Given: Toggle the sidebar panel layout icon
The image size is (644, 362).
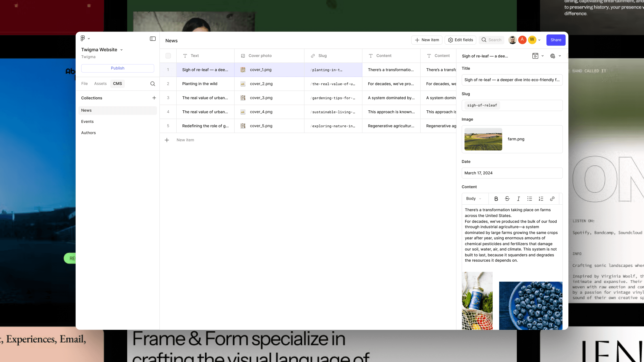Looking at the screenshot, I should pyautogui.click(x=153, y=39).
